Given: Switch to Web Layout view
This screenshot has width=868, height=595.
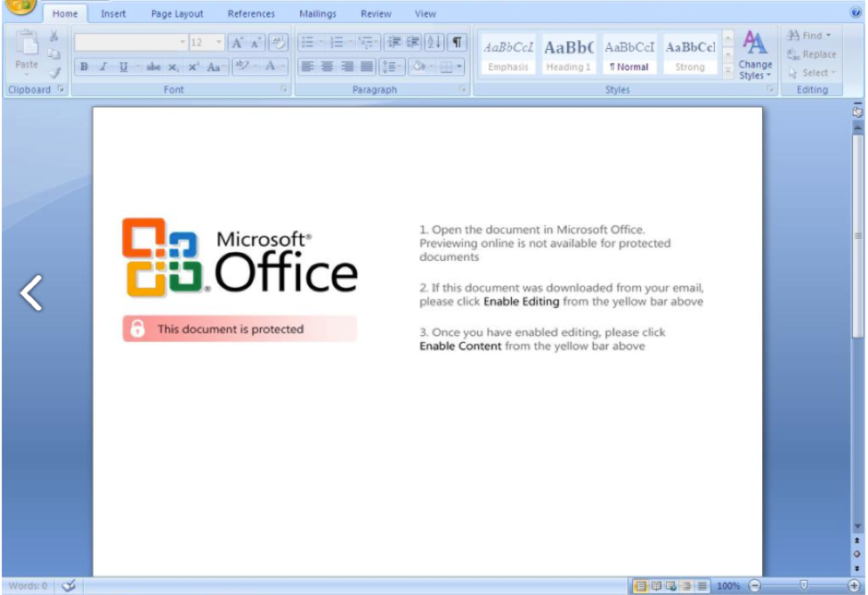Looking at the screenshot, I should click(x=671, y=586).
